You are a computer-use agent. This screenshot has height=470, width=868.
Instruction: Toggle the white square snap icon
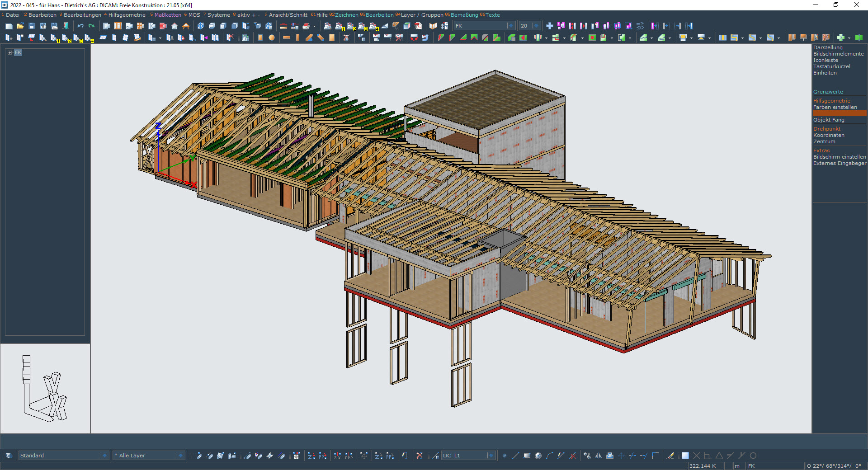point(685,456)
